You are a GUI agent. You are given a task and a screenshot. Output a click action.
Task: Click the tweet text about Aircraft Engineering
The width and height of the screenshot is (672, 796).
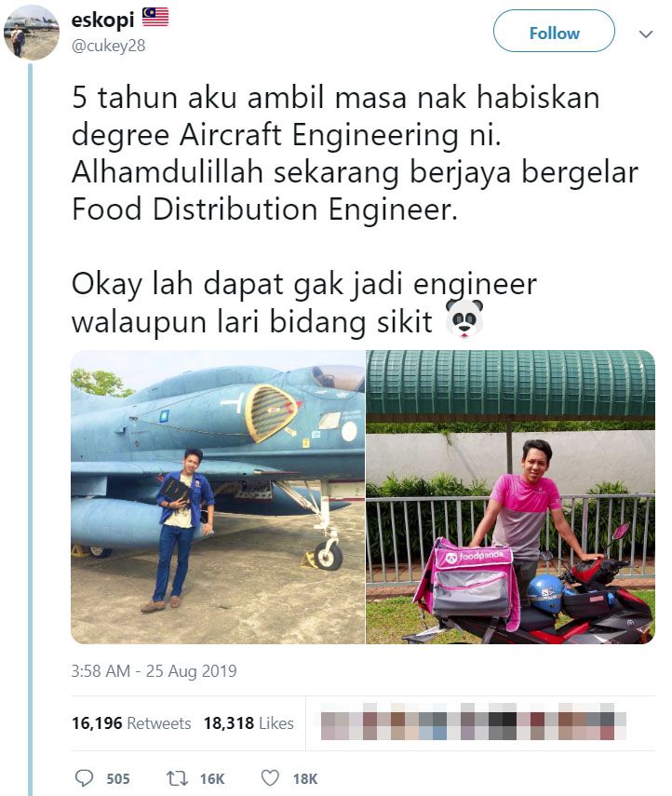(355, 209)
